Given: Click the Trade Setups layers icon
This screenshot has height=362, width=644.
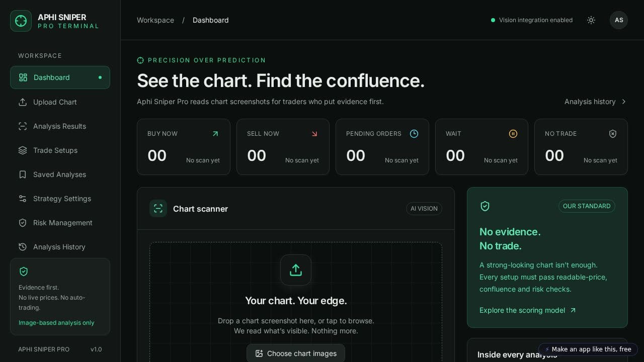Looking at the screenshot, I should point(23,150).
